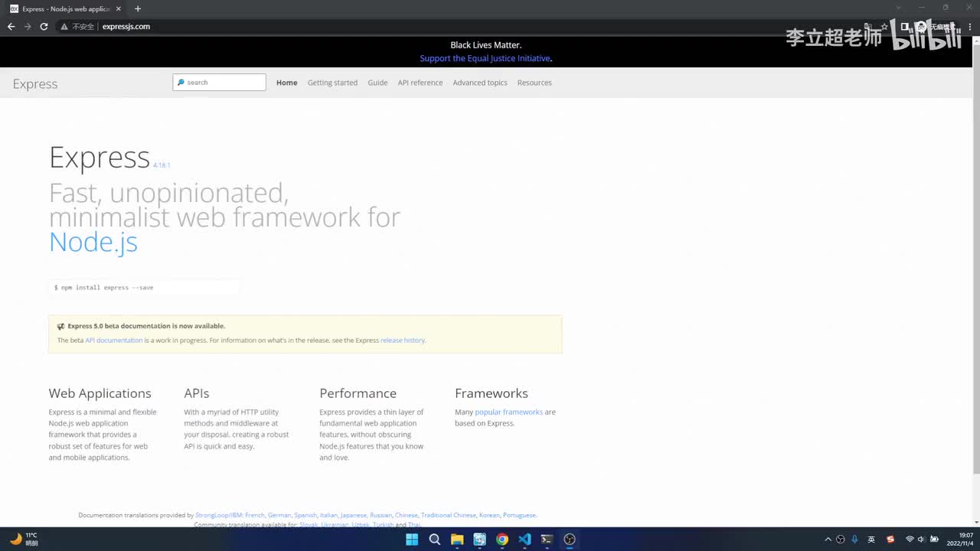Open the volume control in system tray
The width and height of the screenshot is (980, 551).
point(921,540)
